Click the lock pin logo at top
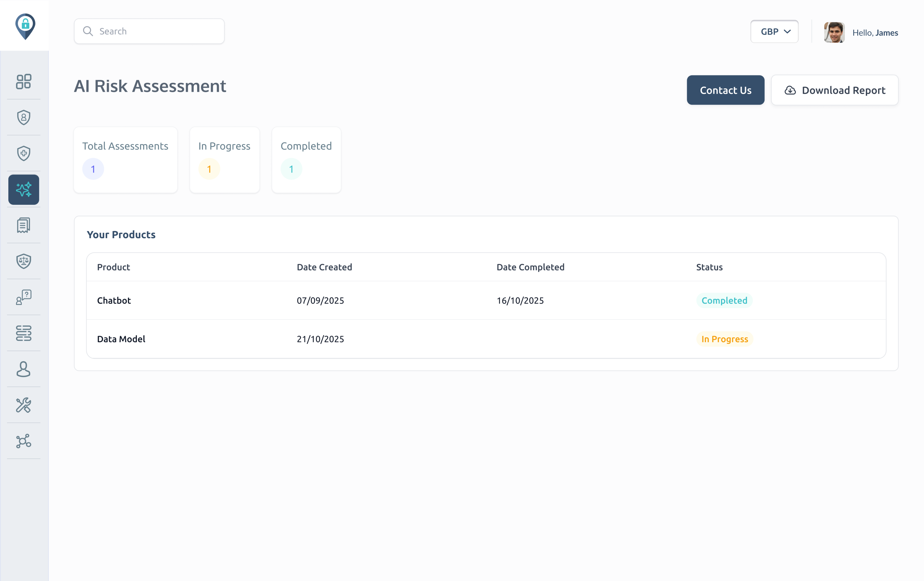The width and height of the screenshot is (924, 581). coord(25,26)
